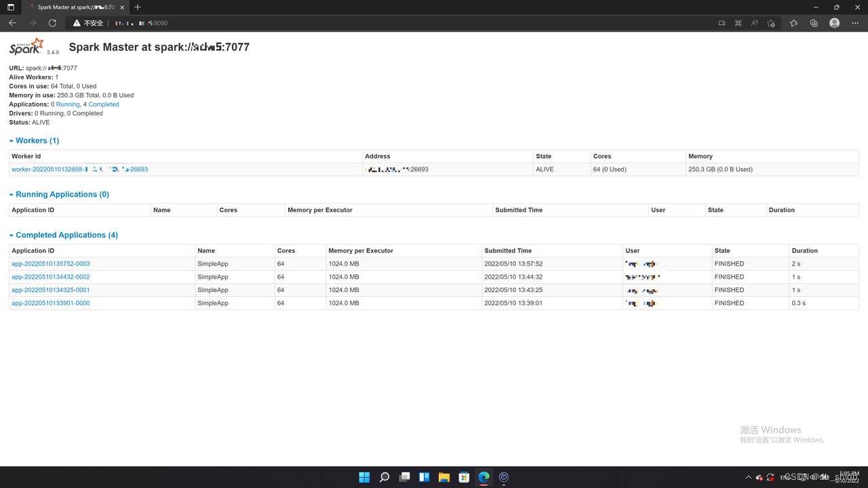The width and height of the screenshot is (868, 488).
Task: Open application app-20220510135752-0003
Action: point(51,264)
